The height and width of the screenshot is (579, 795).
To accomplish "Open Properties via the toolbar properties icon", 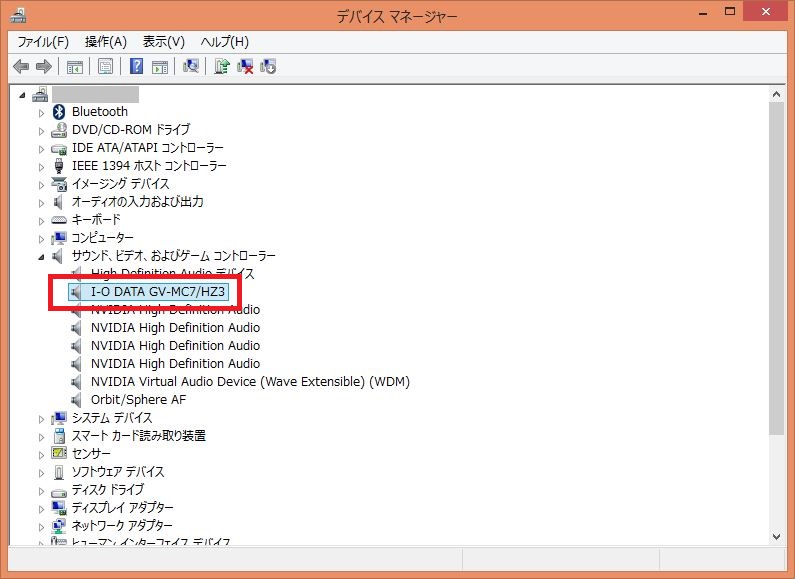I will [x=105, y=66].
